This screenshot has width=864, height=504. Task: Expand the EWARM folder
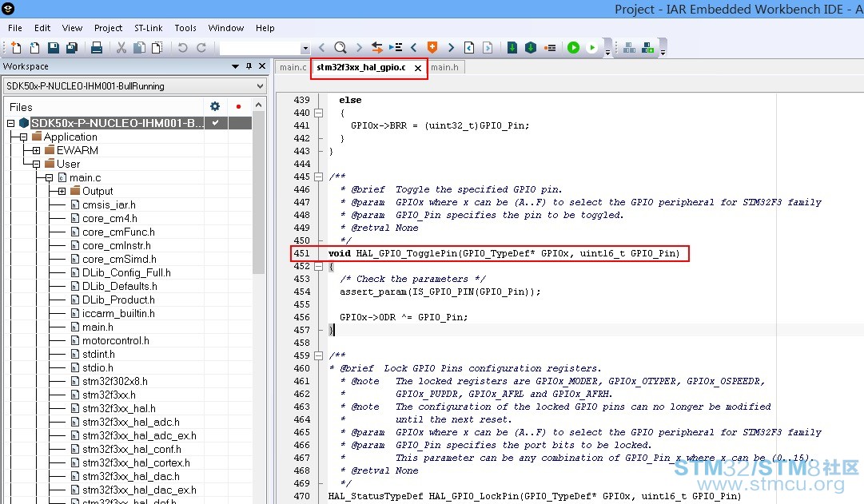37,150
